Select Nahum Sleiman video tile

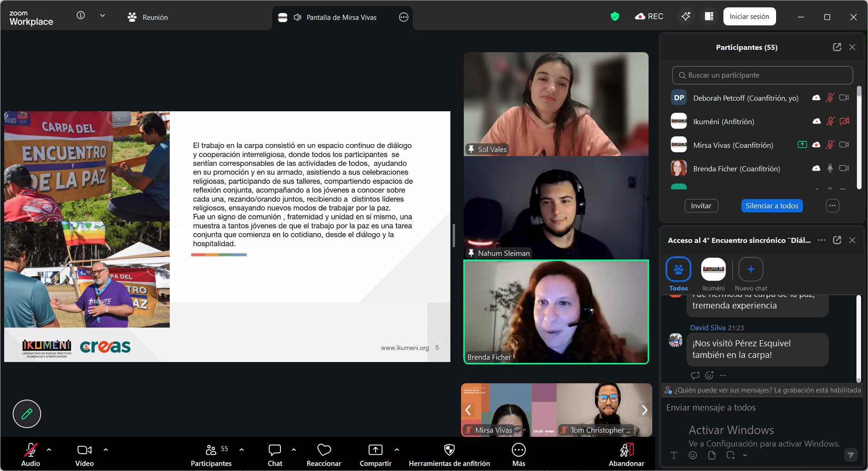(556, 208)
